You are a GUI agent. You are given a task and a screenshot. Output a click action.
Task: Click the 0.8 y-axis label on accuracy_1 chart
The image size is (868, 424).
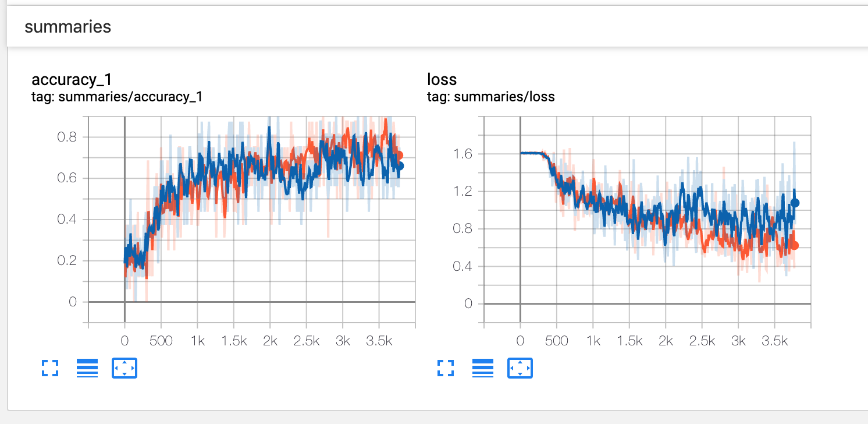coord(66,137)
